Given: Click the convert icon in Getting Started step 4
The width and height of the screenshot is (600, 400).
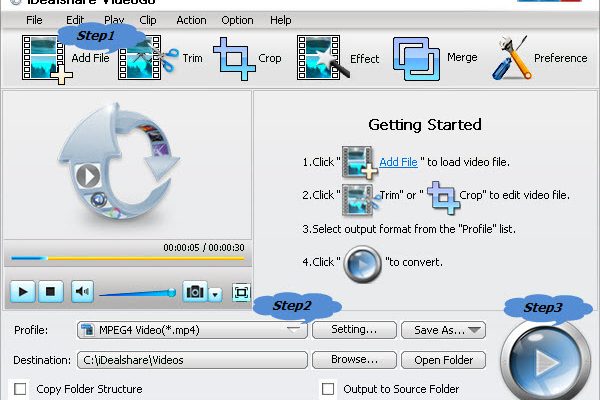Looking at the screenshot, I should click(362, 264).
